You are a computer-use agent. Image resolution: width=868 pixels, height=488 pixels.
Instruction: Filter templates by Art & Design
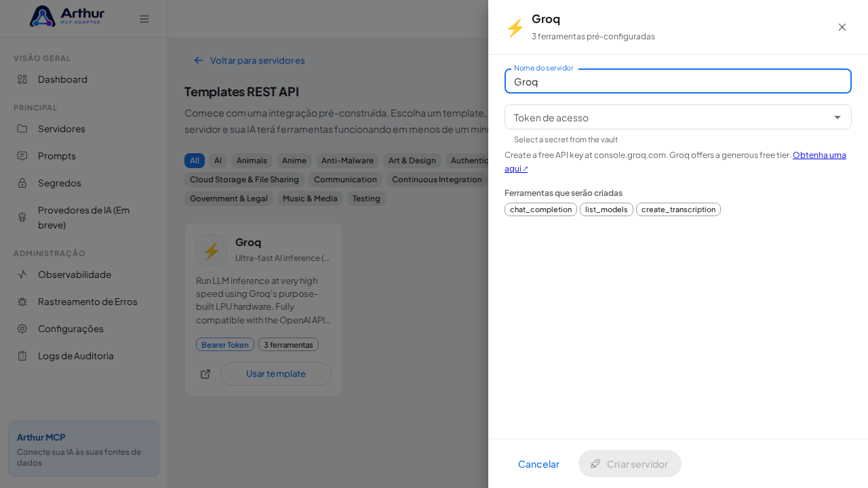(x=412, y=161)
